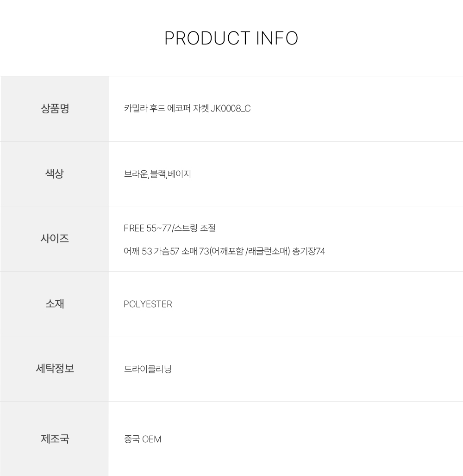Click the POLYESTER material text
The image size is (463, 476).
(x=148, y=304)
